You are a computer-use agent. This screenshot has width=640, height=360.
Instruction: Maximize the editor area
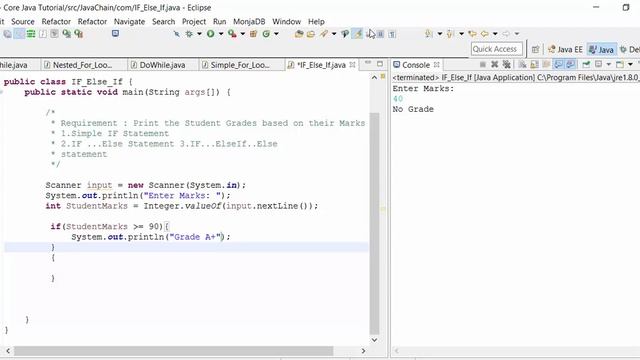[x=380, y=64]
